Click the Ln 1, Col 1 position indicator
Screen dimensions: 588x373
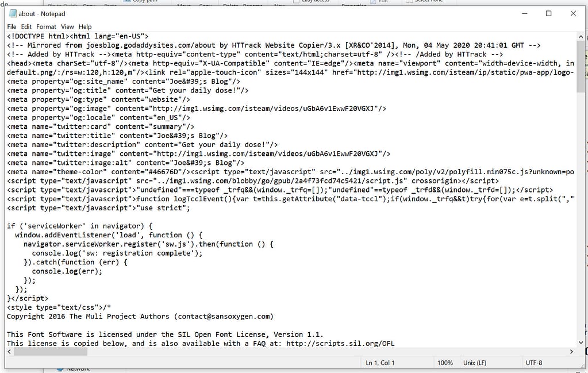click(x=380, y=363)
